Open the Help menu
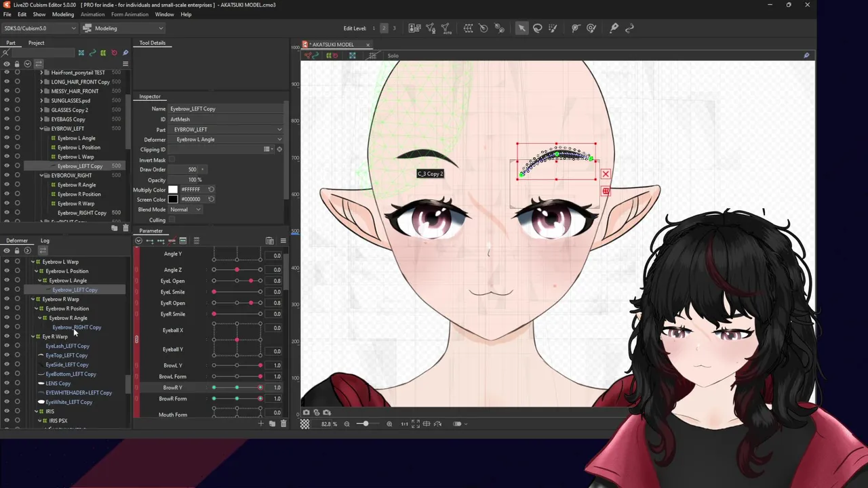The image size is (868, 488). [186, 14]
